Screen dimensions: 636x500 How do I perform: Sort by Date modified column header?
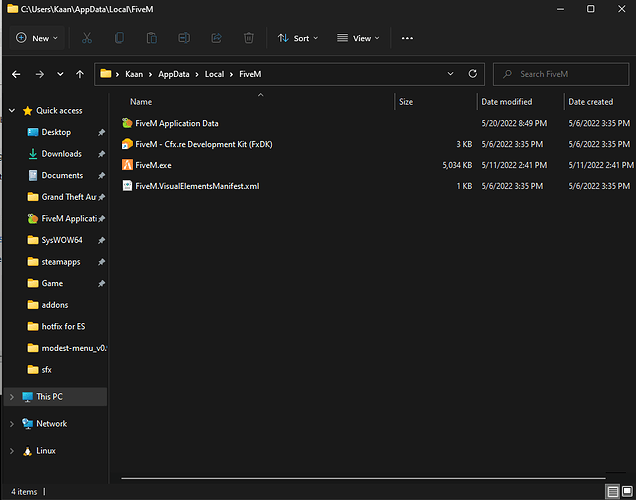tap(507, 102)
